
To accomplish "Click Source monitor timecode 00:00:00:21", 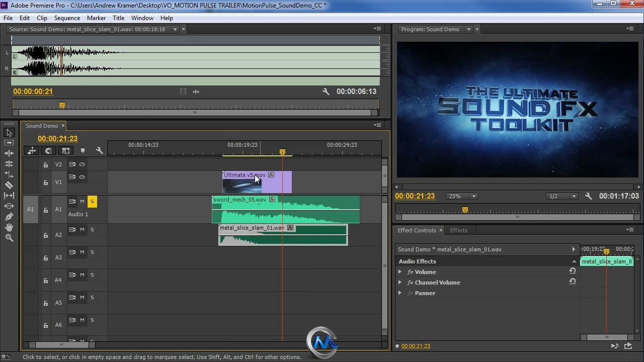I will [x=33, y=92].
